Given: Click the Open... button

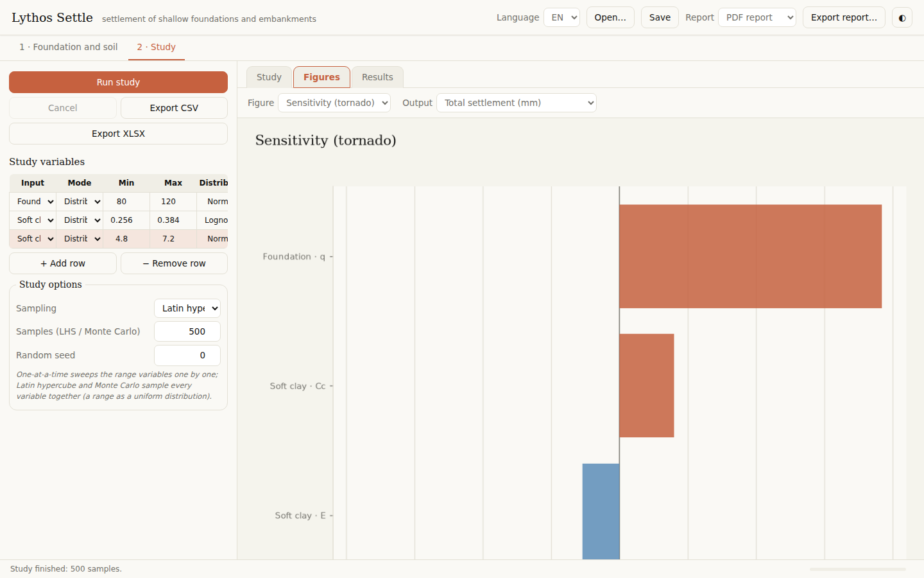Looking at the screenshot, I should (x=610, y=17).
